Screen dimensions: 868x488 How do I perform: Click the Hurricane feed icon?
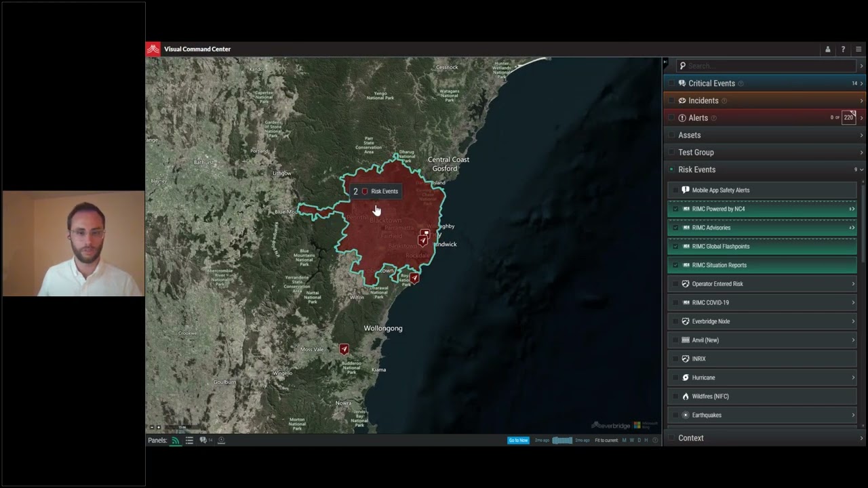pos(686,378)
